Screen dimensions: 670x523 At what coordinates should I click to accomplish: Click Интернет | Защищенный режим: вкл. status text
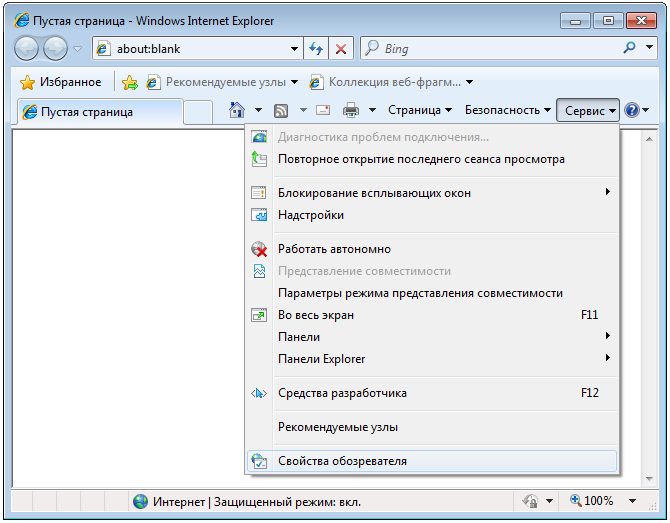click(257, 502)
